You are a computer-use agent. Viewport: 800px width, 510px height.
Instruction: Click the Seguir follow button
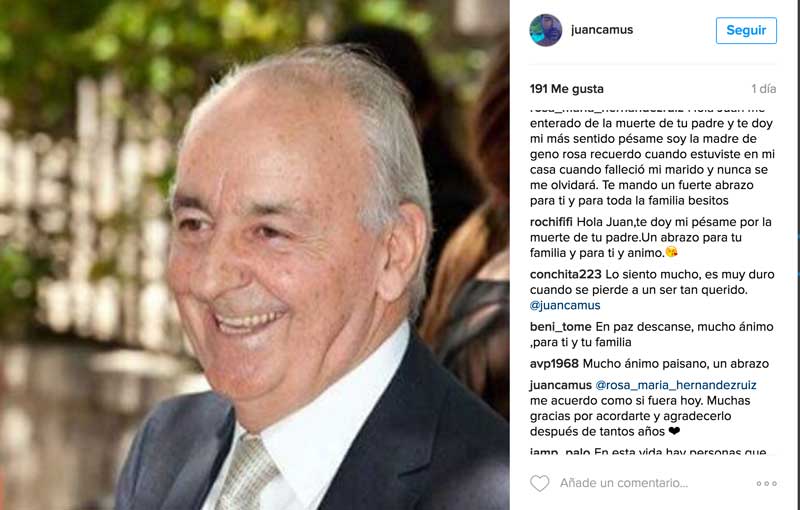click(746, 30)
